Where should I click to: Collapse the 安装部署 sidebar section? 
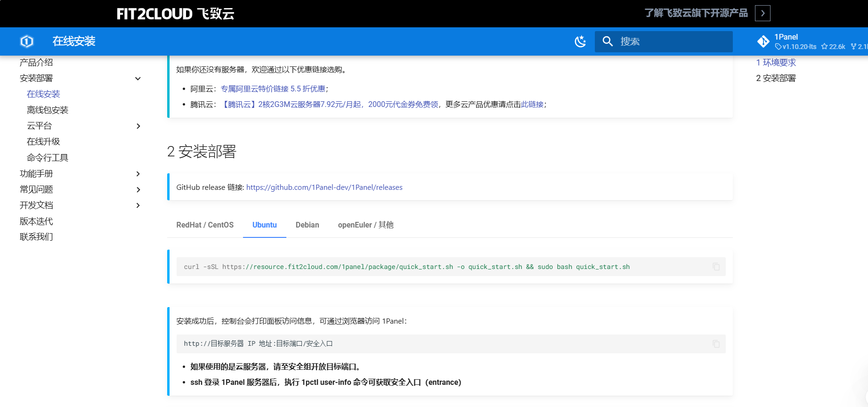[x=138, y=79]
